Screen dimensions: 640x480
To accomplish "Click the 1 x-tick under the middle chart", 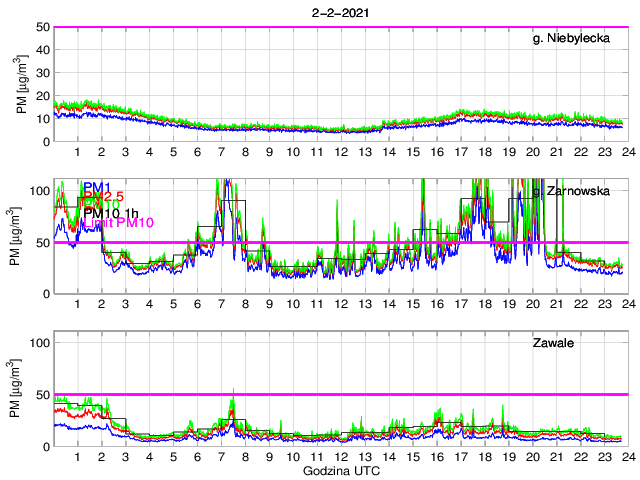I will click(78, 304).
